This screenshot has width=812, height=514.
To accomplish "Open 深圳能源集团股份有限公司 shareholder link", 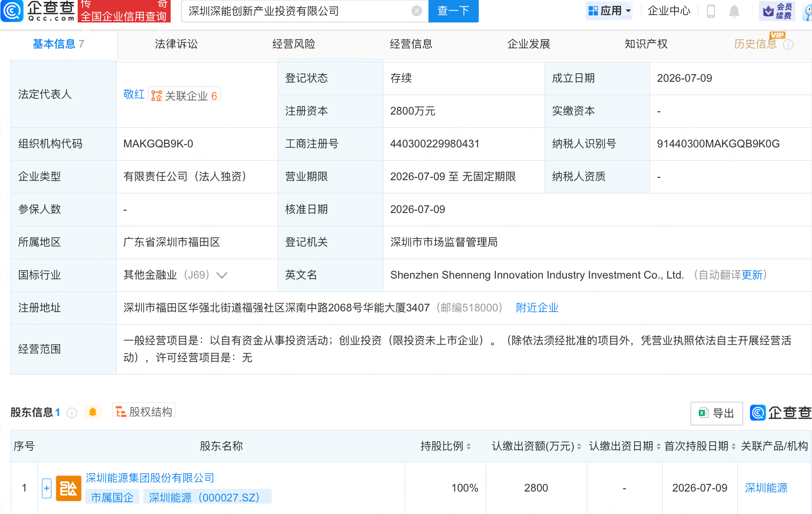I will (150, 478).
